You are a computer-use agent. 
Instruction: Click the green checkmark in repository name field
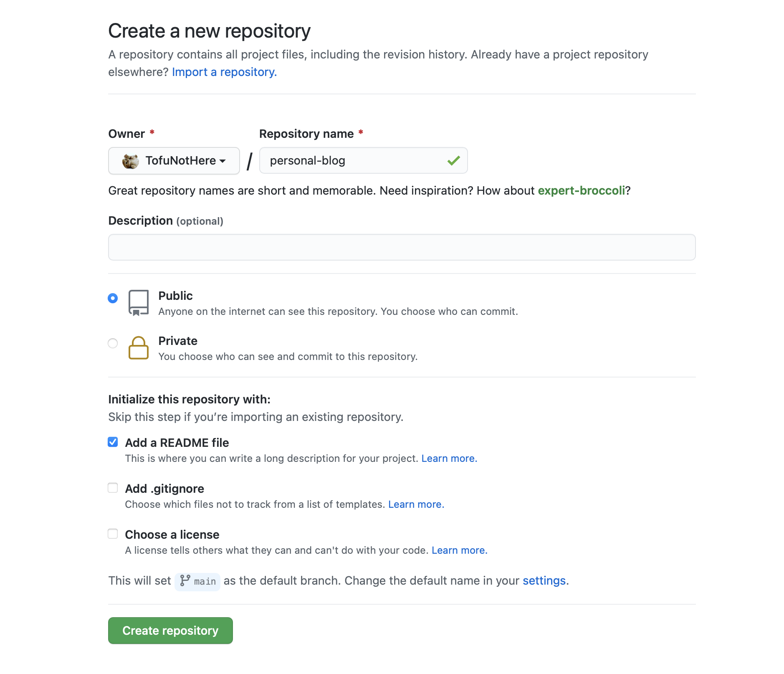(453, 161)
